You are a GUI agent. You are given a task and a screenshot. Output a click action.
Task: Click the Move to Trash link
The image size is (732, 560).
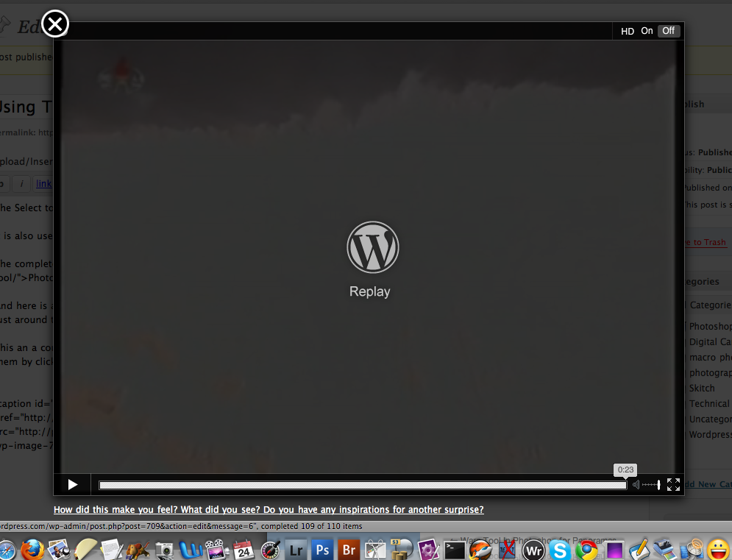click(x=705, y=242)
